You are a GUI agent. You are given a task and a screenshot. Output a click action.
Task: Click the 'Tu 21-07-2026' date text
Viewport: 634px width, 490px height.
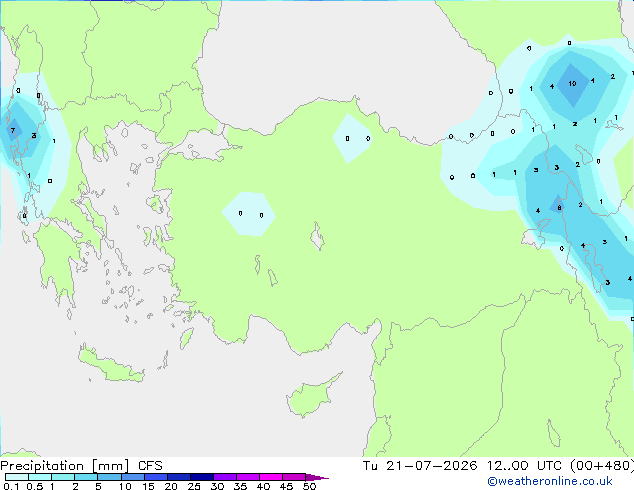click(x=420, y=466)
